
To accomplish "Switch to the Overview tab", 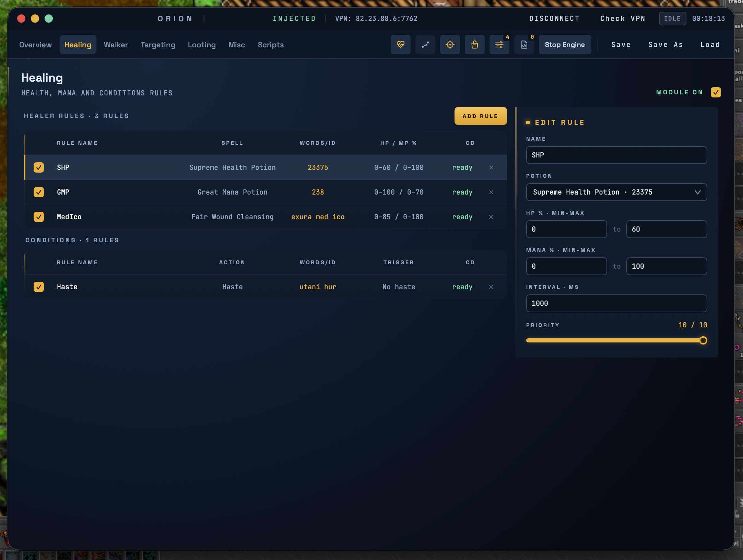I will point(35,45).
